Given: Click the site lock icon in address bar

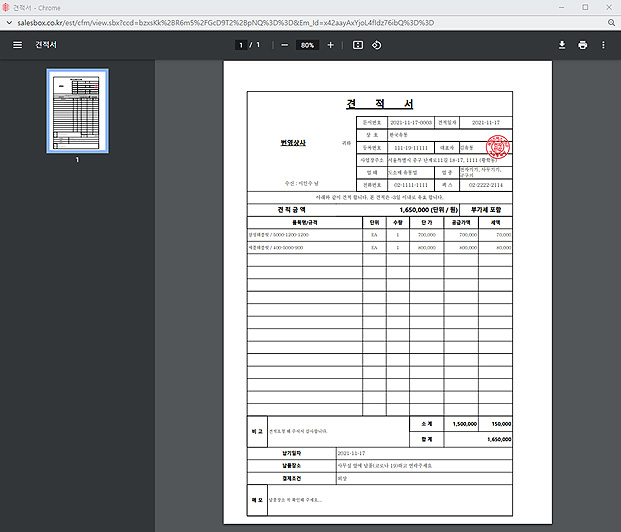Looking at the screenshot, I should 7,21.
